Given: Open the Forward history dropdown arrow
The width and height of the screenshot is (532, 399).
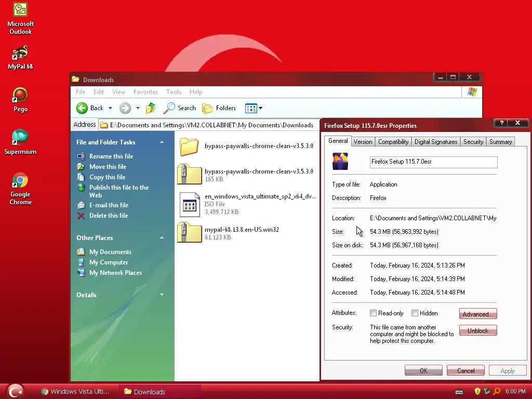Looking at the screenshot, I should click(x=138, y=108).
